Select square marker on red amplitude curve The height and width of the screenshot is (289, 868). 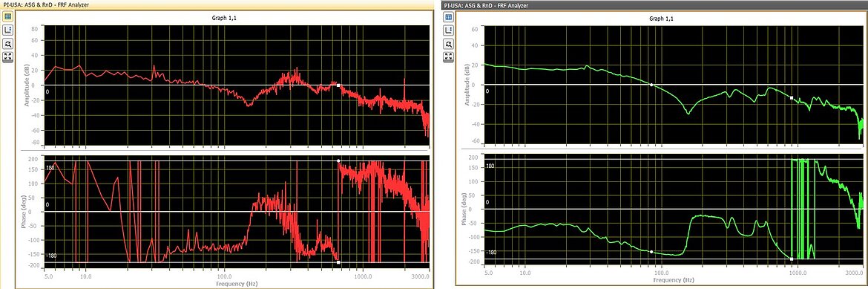(338, 85)
